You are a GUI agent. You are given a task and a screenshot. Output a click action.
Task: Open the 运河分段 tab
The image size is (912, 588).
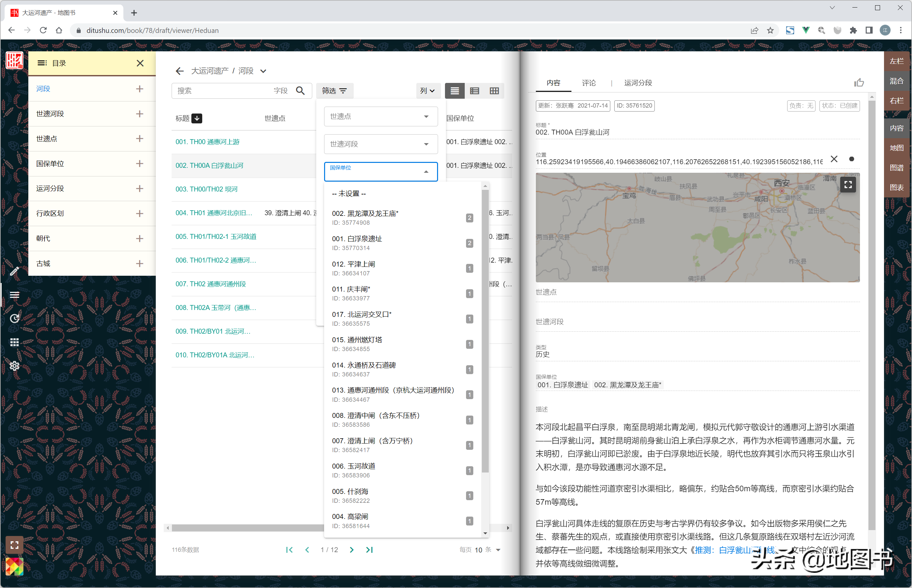click(638, 83)
